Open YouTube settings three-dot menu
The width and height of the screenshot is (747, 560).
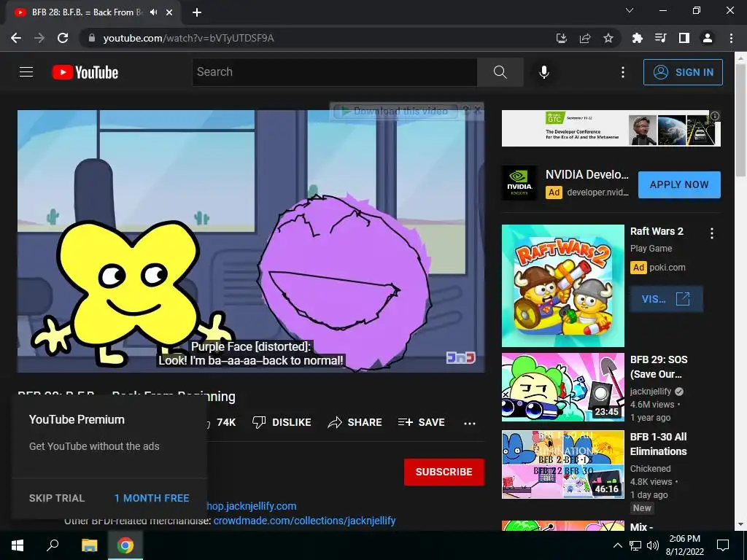pyautogui.click(x=623, y=72)
